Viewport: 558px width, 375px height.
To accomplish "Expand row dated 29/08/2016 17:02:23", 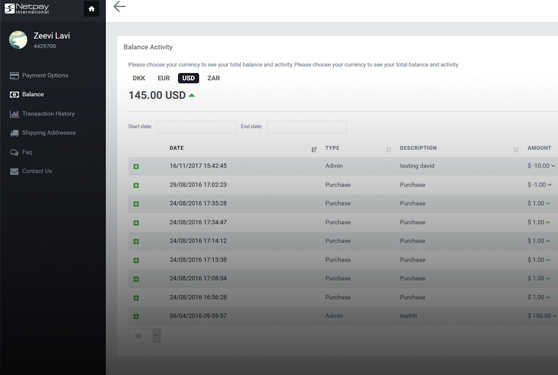I will pos(136,185).
